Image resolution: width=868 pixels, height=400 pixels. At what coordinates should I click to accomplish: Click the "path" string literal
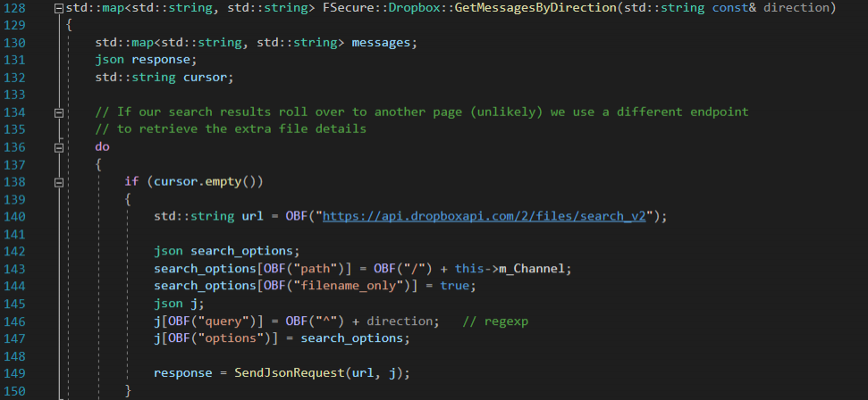click(x=322, y=269)
